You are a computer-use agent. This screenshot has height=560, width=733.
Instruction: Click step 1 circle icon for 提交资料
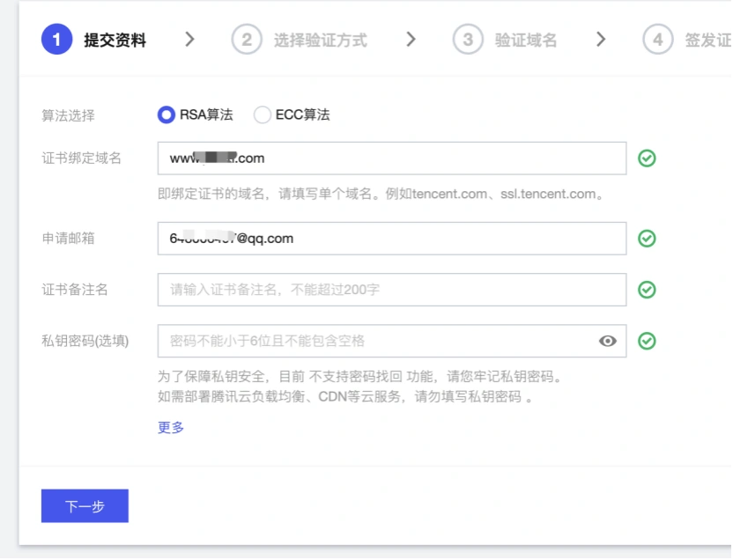pyautogui.click(x=56, y=40)
